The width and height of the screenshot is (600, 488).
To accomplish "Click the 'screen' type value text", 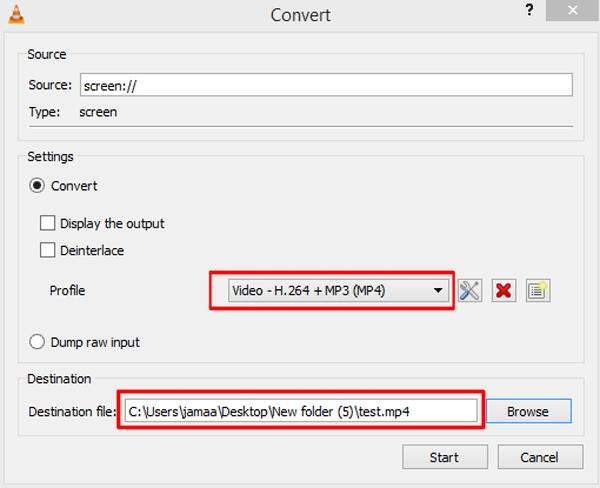I will coord(98,112).
